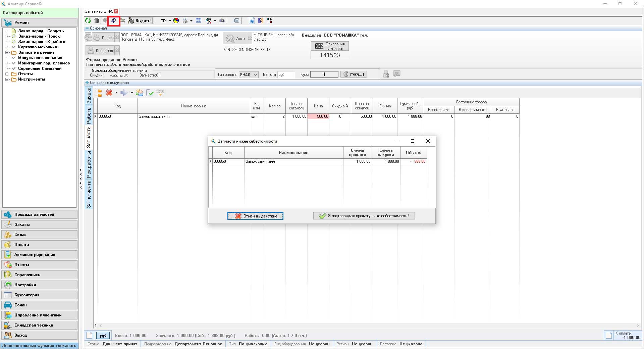The image size is (644, 349).
Task: Click the blue filmstrip icon
Action: coord(199,21)
